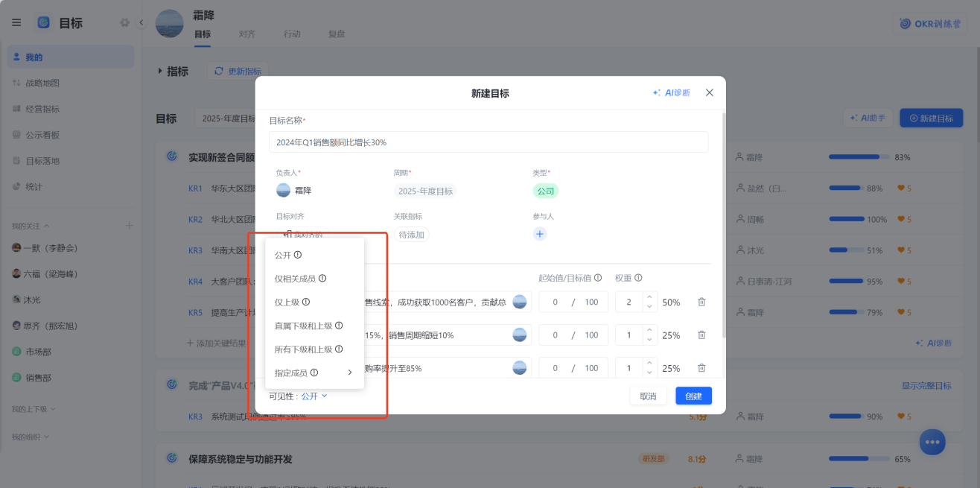Image resolution: width=980 pixels, height=488 pixels.
Task: Expand the 指标 section triangle
Action: pos(159,71)
